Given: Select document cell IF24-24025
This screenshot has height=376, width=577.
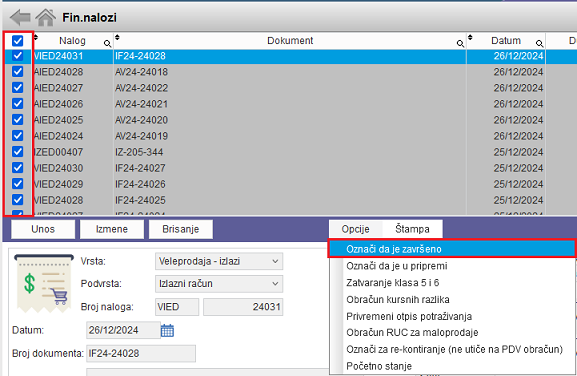Looking at the screenshot, I should tap(290, 200).
